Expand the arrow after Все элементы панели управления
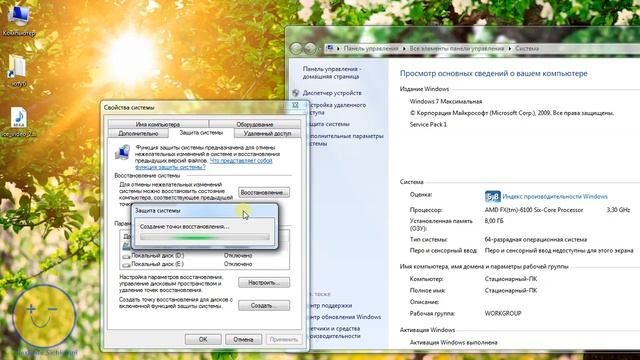 tap(510, 49)
